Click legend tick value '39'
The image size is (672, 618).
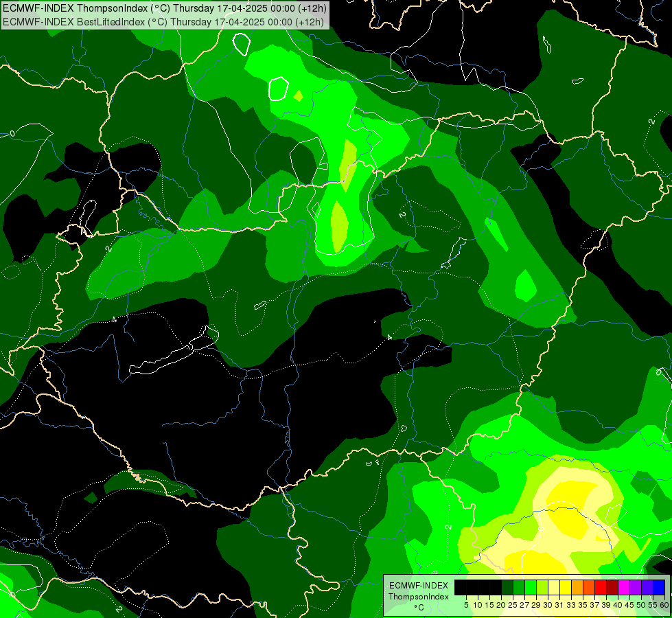tap(606, 605)
